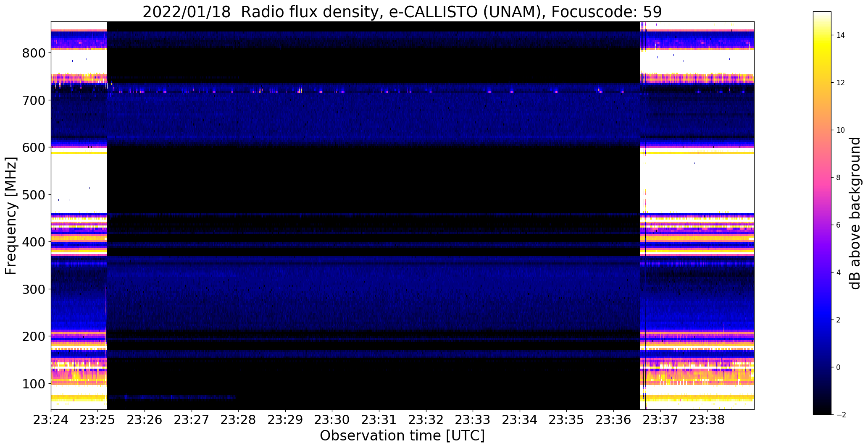
Task: Click the 23:28 time tick label
Action: point(239,420)
